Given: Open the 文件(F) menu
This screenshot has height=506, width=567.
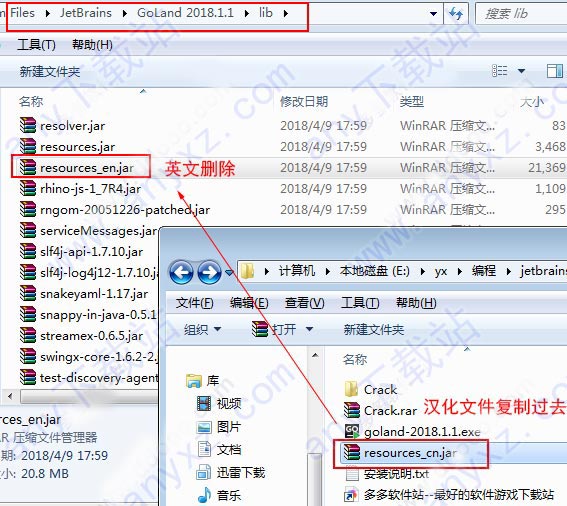Looking at the screenshot, I should 195,303.
